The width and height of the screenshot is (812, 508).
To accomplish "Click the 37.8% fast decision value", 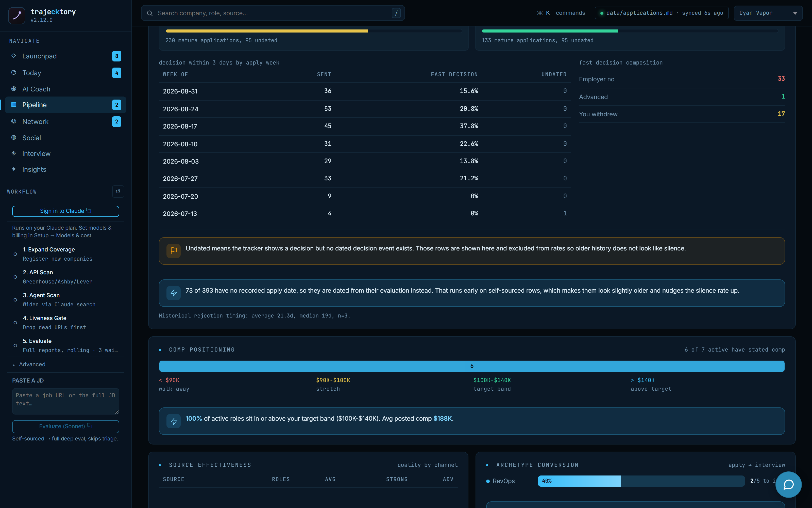I will pos(469,126).
